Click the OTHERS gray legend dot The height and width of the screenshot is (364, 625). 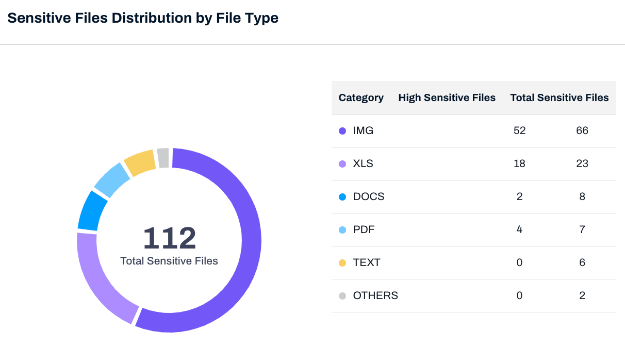pyautogui.click(x=342, y=296)
